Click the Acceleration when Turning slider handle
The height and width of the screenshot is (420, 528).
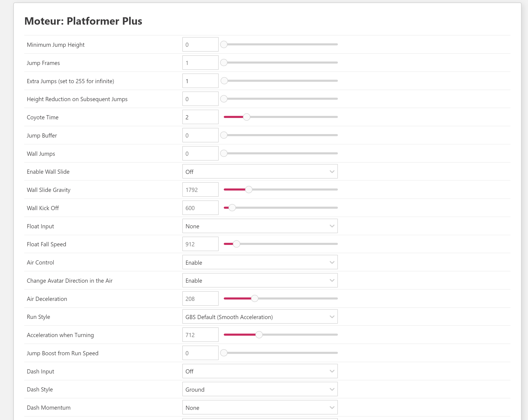[259, 335]
